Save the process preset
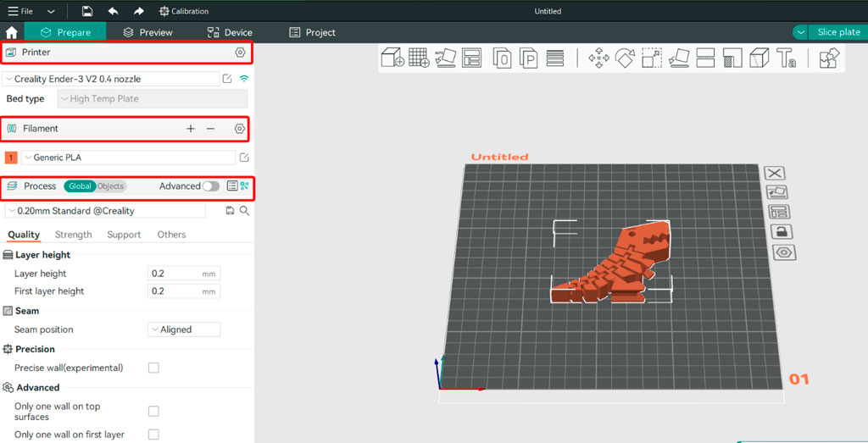Viewport: 868px width, 443px height. [x=231, y=211]
